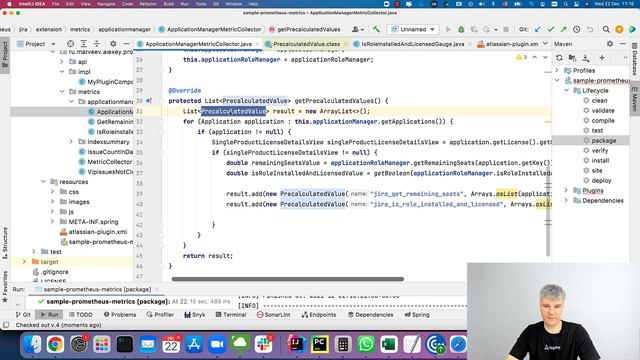Switch to atlassian-plugin.xml tab
Image resolution: width=640 pixels, height=360 pixels.
click(x=508, y=44)
